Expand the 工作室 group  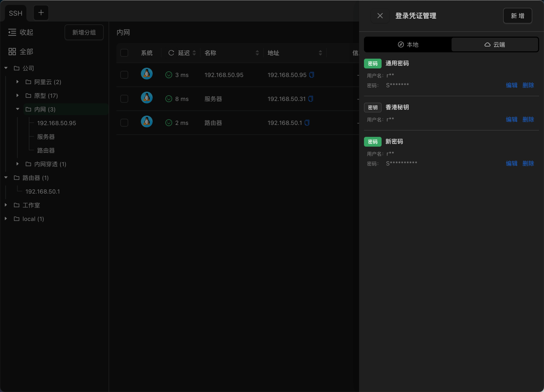coord(6,205)
